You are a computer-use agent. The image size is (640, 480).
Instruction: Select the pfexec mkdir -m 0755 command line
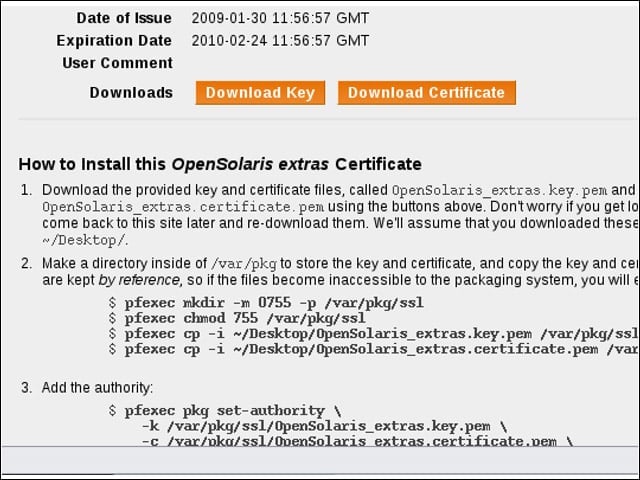pos(267,303)
